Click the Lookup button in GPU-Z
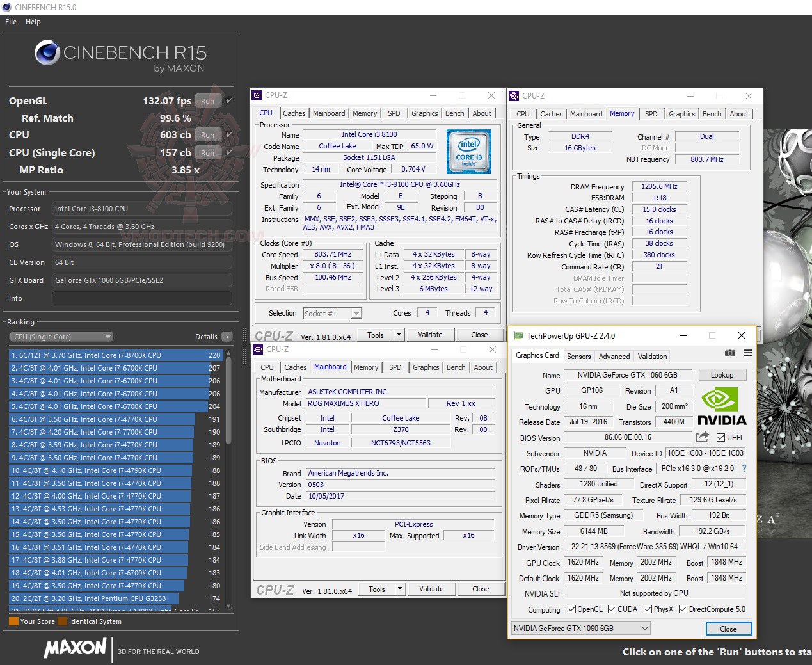Screen dimensions: 812x665 [722, 375]
